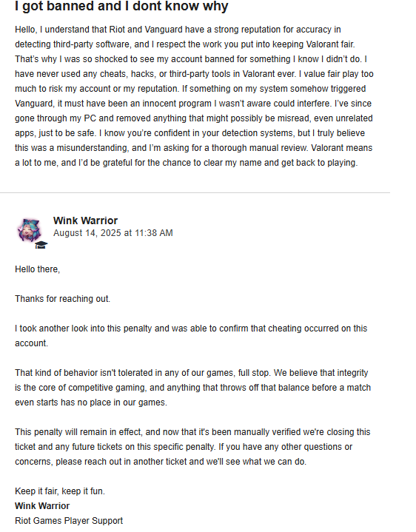Click the 'Riot Games Player Support' signature line
Screen dimensions: 416x532
pos(69,521)
